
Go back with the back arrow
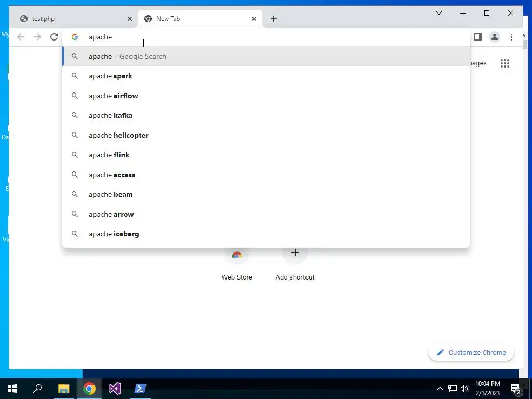pyautogui.click(x=21, y=37)
